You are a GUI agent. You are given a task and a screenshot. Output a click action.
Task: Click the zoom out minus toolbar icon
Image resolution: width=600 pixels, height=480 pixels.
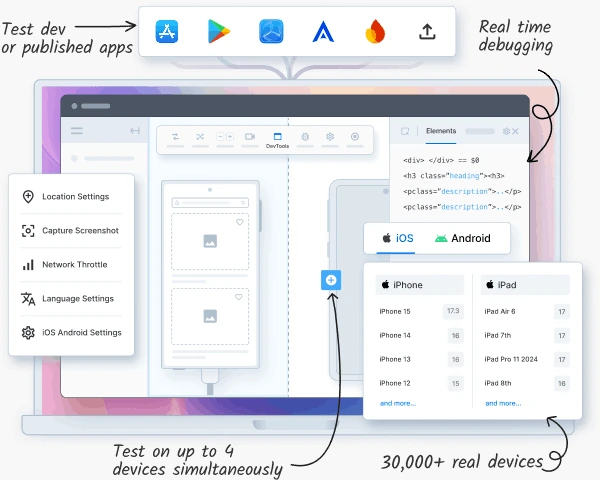[220, 137]
